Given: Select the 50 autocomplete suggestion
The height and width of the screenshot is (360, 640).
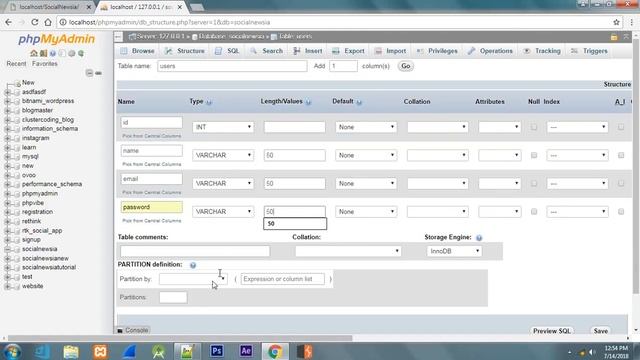Looking at the screenshot, I should point(295,224).
